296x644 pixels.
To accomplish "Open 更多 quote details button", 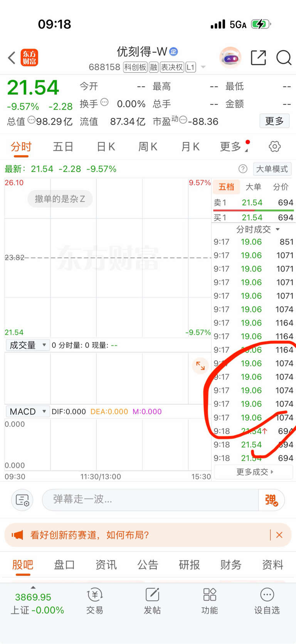I will pyautogui.click(x=274, y=121).
